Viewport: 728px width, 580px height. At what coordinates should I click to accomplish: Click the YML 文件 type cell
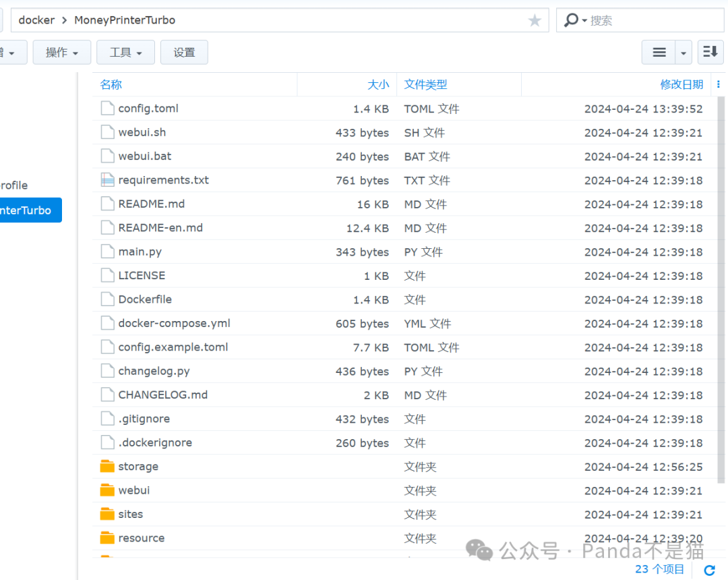point(427,324)
